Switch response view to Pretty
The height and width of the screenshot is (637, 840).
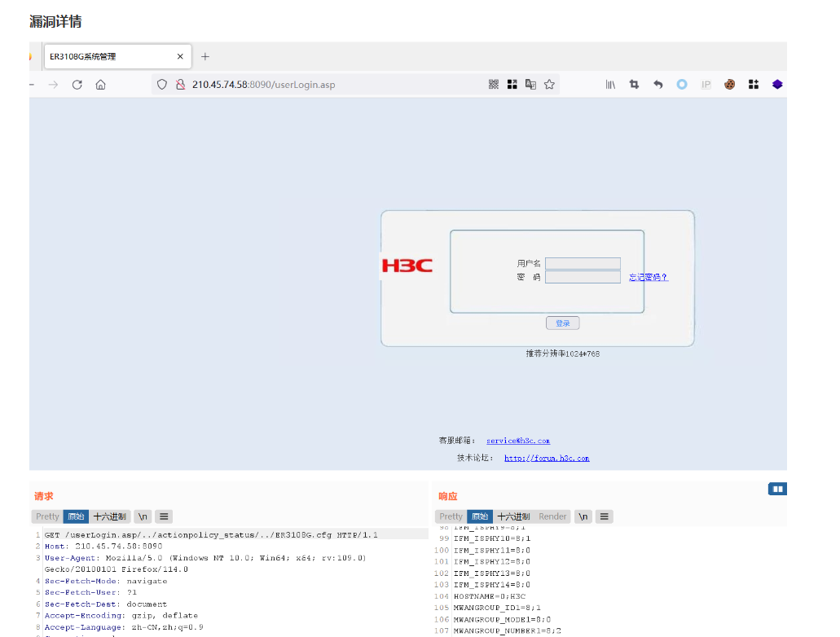pos(451,516)
